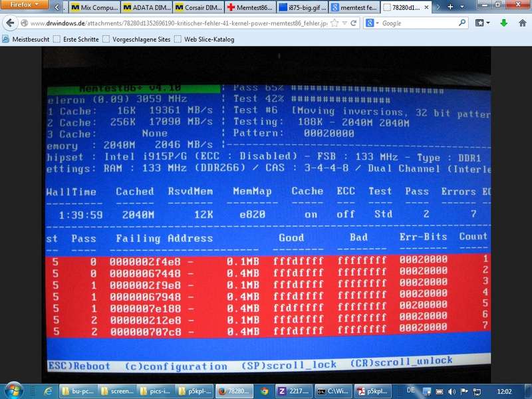Open Google Chrome from the taskbar
The height and width of the screenshot is (399, 532).
click(x=264, y=391)
